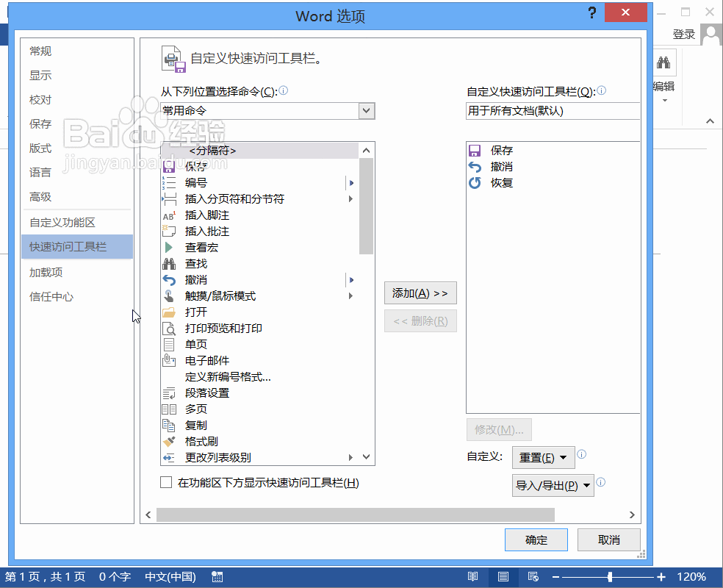Select the 打开 folder icon
723x588 pixels.
pos(169,312)
